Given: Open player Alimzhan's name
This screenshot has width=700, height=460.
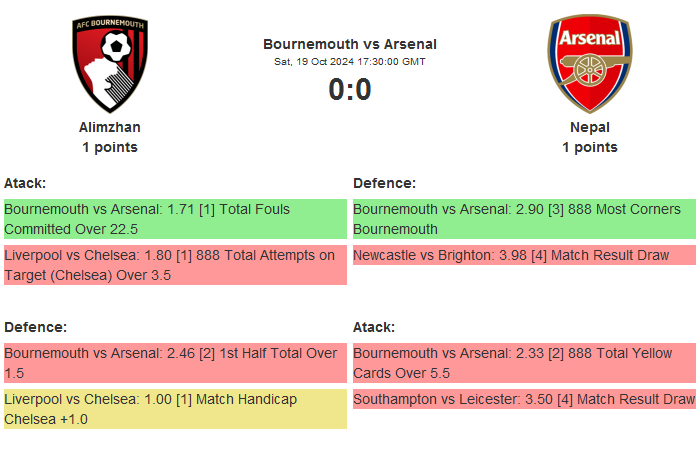Looking at the screenshot, I should tap(110, 127).
